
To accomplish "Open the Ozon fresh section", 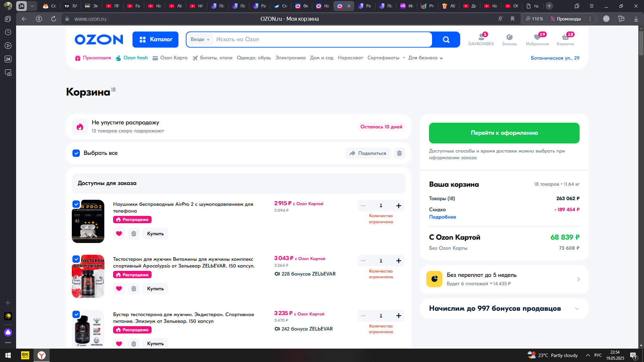I will coord(132,58).
